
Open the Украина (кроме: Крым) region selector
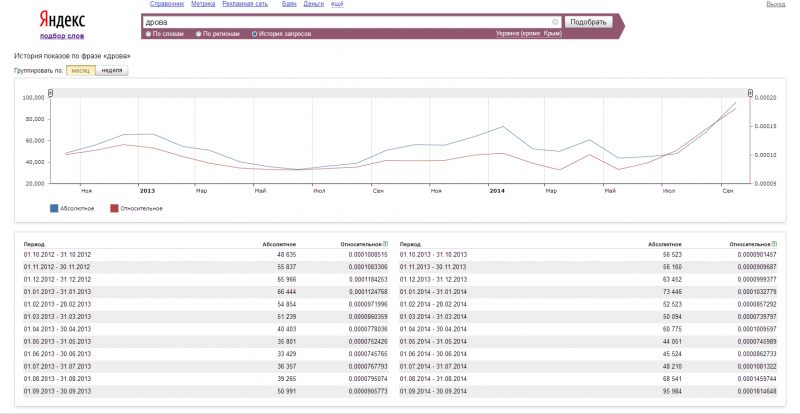[529, 34]
